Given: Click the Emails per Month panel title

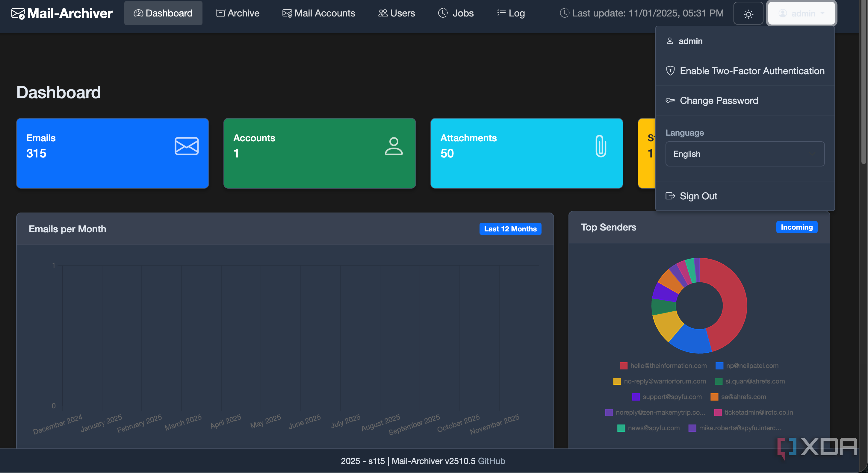Looking at the screenshot, I should click(x=67, y=229).
